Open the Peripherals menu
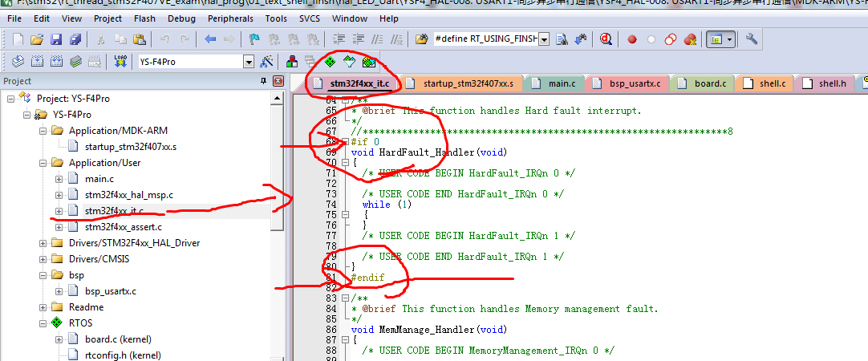Image resolution: width=868 pixels, height=361 pixels. 230,18
